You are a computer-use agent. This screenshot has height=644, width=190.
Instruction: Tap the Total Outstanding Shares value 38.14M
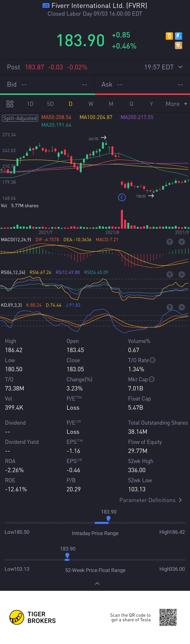click(x=138, y=432)
